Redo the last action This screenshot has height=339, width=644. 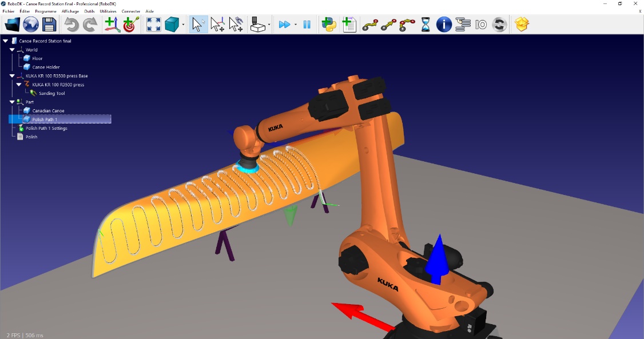pyautogui.click(x=90, y=25)
